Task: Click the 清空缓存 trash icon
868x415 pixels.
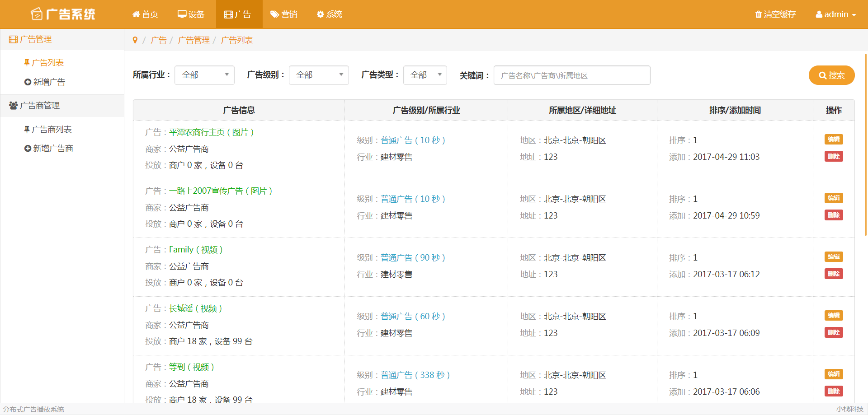Action: click(x=758, y=14)
